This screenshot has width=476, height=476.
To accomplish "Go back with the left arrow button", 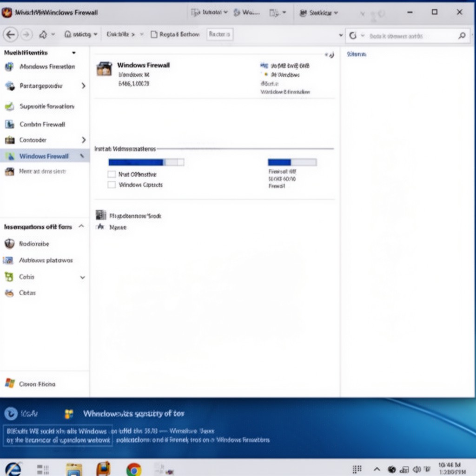I will pos(10,34).
